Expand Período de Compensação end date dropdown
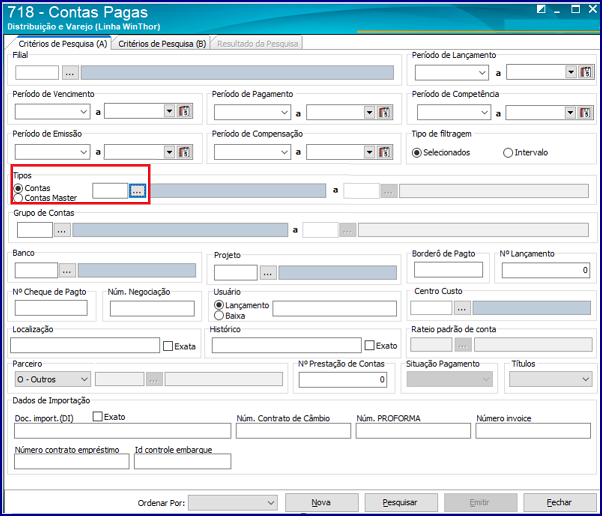The height and width of the screenshot is (516, 602). 369,152
